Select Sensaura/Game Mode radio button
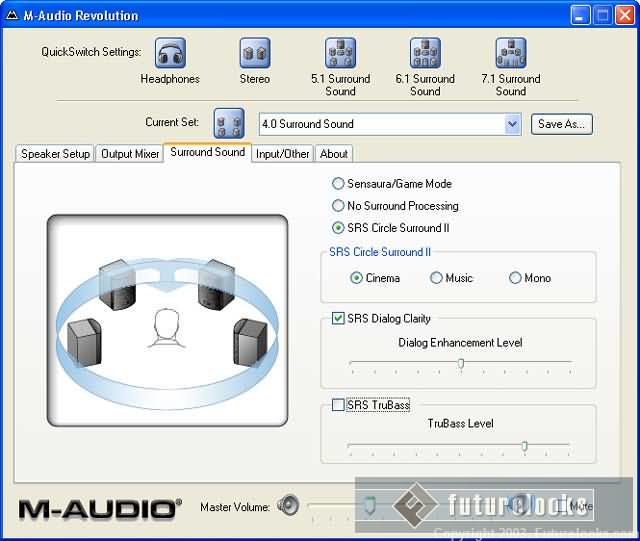 338,184
